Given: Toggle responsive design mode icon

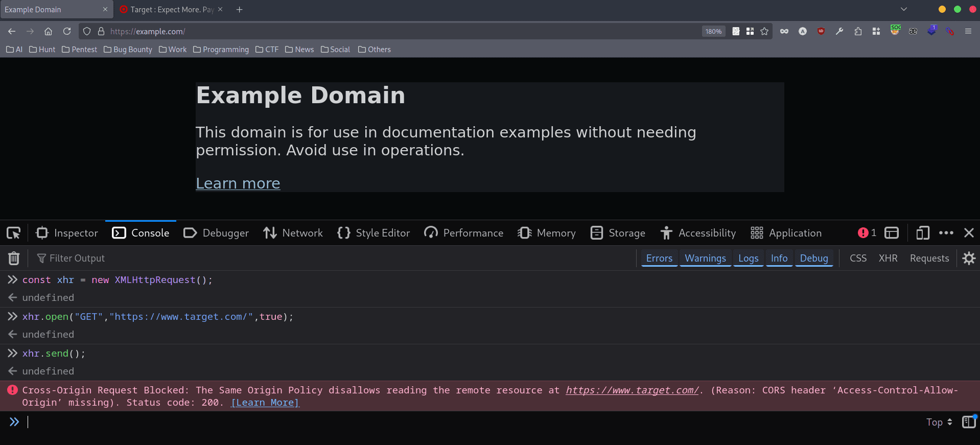Looking at the screenshot, I should click(922, 233).
